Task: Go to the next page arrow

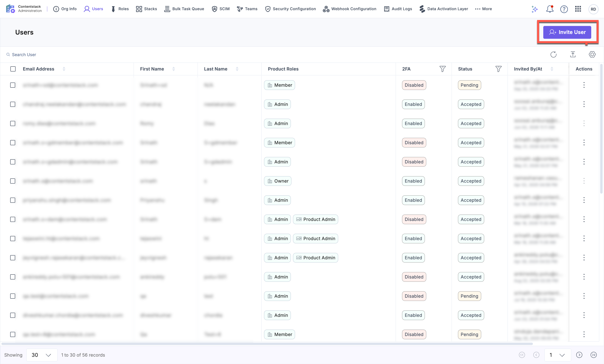Action: [x=579, y=355]
